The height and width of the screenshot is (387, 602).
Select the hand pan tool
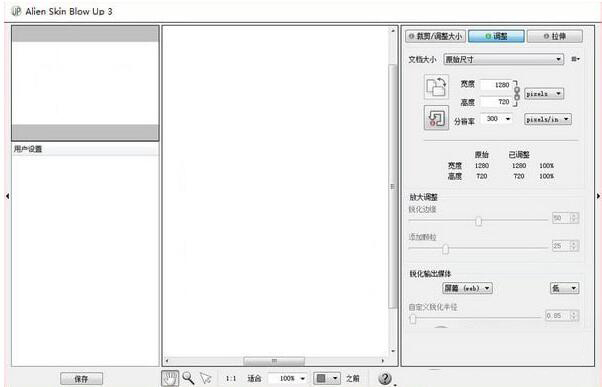(170, 378)
